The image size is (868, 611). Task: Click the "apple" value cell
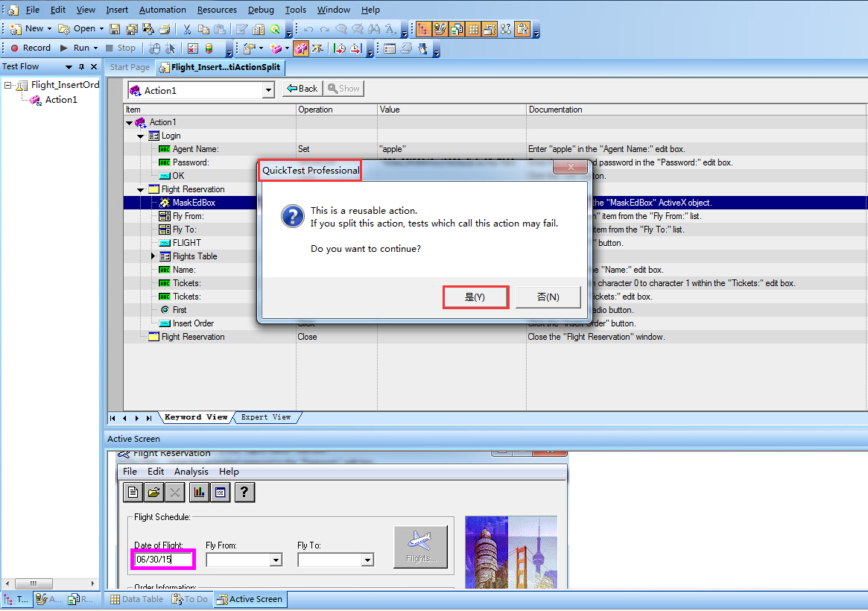click(452, 149)
